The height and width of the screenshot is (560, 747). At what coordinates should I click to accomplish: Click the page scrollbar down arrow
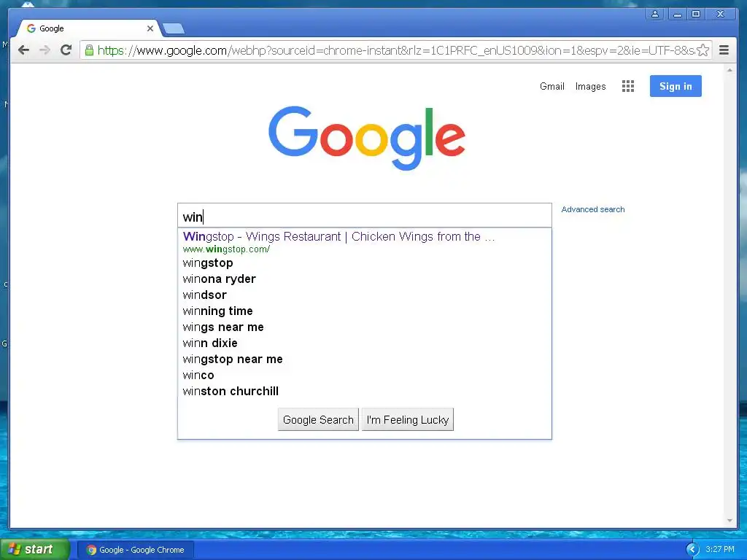click(x=729, y=521)
